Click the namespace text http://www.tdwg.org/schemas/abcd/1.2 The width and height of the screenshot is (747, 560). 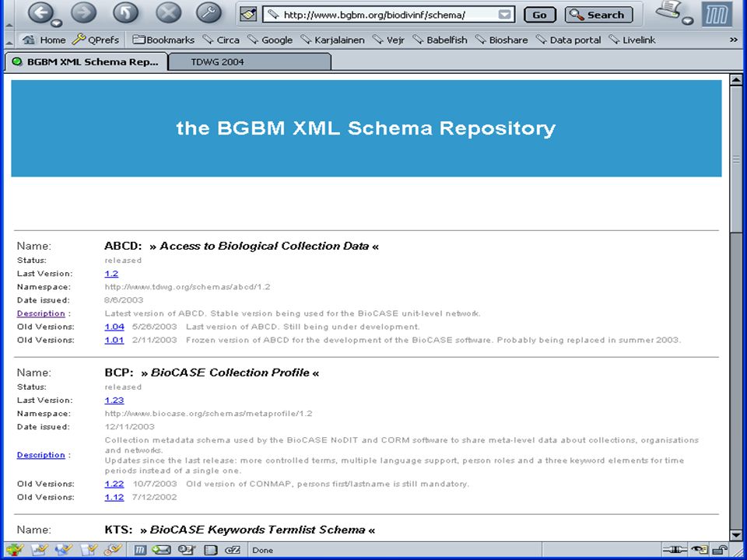pos(188,287)
